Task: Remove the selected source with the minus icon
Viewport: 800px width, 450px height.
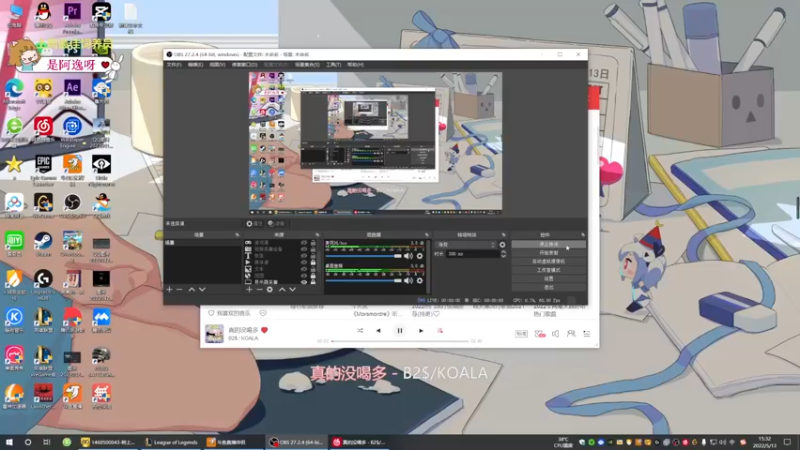Action: [x=259, y=289]
